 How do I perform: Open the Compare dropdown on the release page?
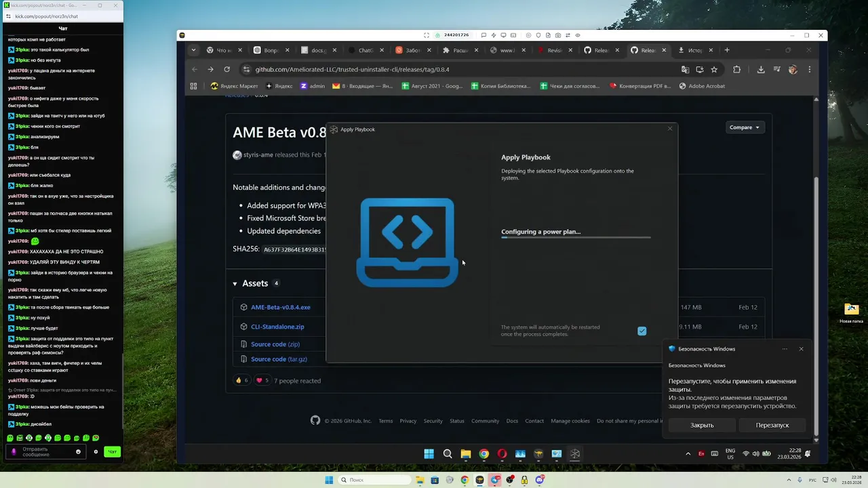pyautogui.click(x=744, y=127)
